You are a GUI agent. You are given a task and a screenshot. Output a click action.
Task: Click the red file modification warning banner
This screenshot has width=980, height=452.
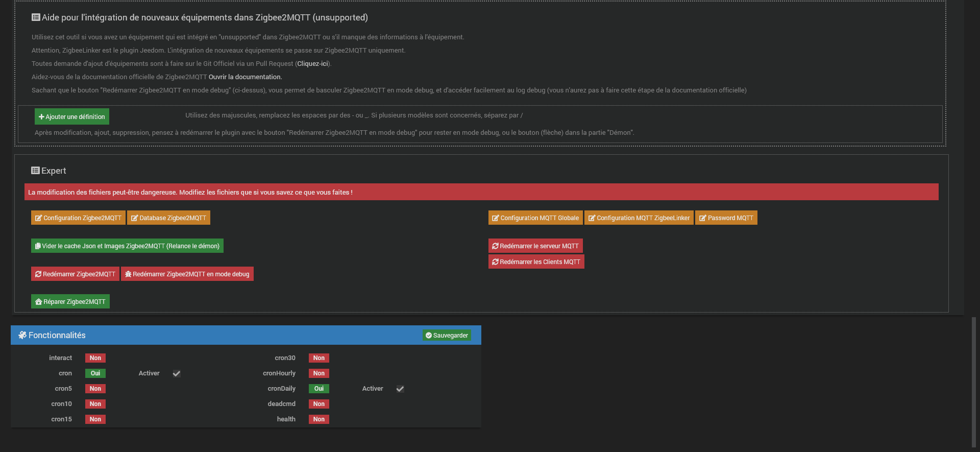tap(481, 192)
